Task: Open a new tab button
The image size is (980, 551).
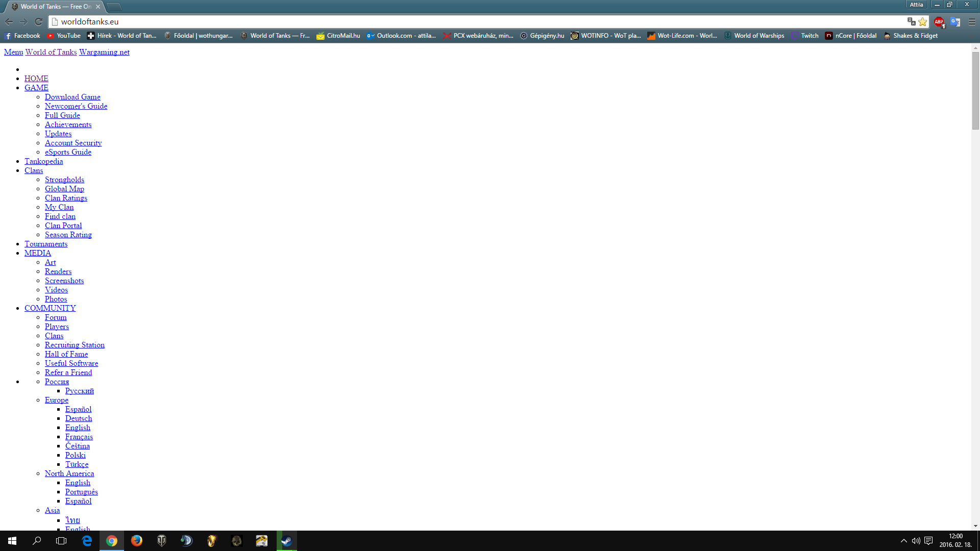Action: point(114,7)
